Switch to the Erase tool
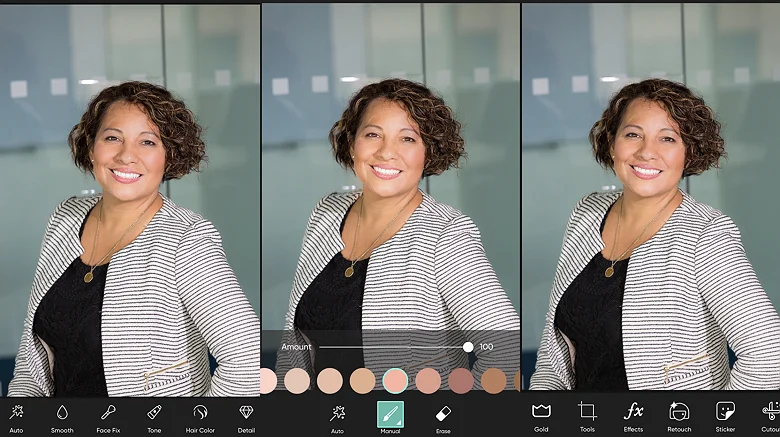This screenshot has height=437, width=780. click(443, 419)
